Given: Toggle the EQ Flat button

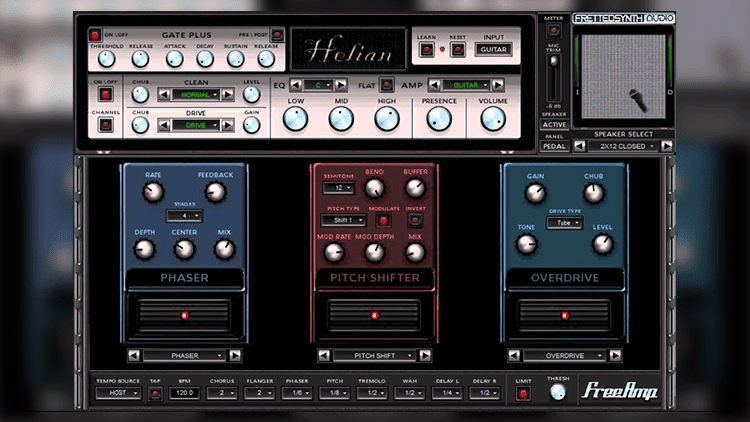Looking at the screenshot, I should coord(386,85).
